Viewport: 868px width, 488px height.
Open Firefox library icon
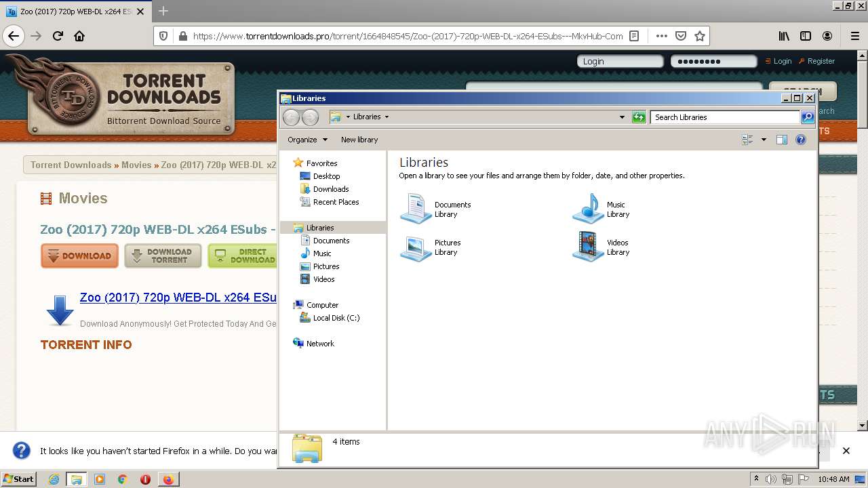click(784, 36)
